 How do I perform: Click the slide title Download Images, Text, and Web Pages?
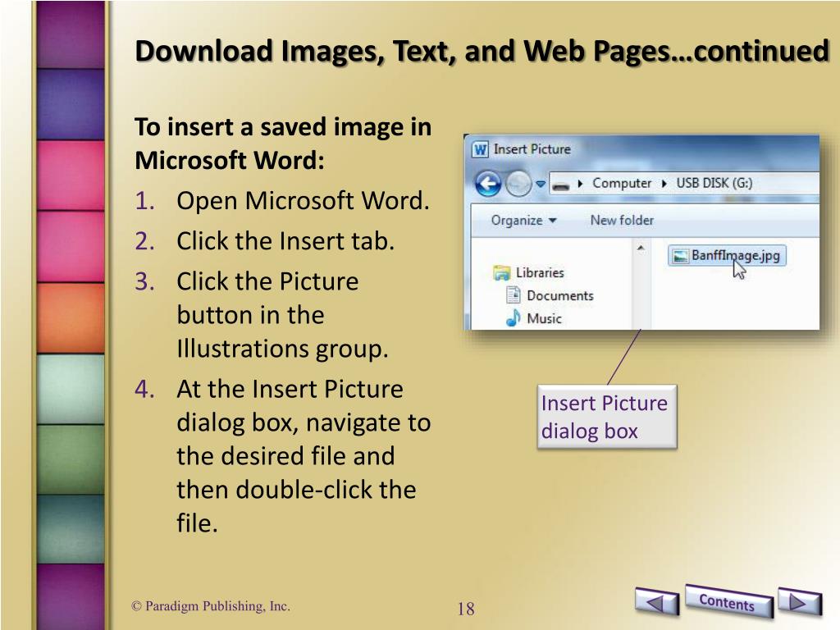[x=481, y=52]
